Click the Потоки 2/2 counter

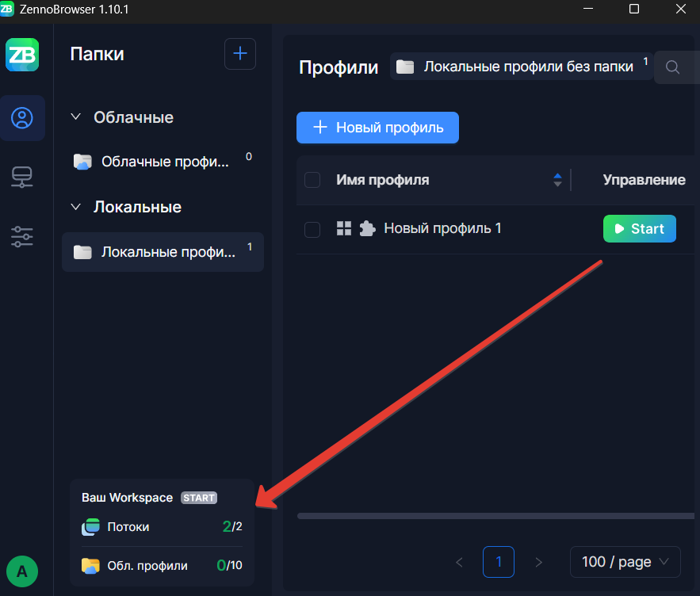click(232, 526)
